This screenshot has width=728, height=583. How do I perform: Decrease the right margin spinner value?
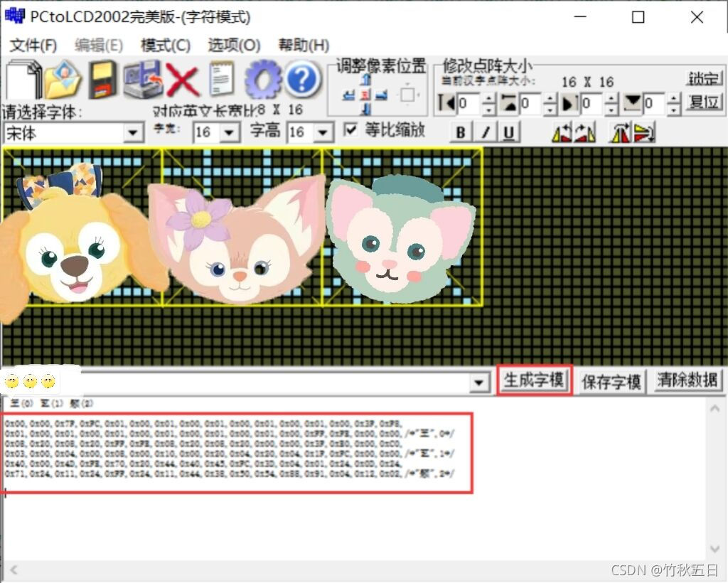pos(612,109)
